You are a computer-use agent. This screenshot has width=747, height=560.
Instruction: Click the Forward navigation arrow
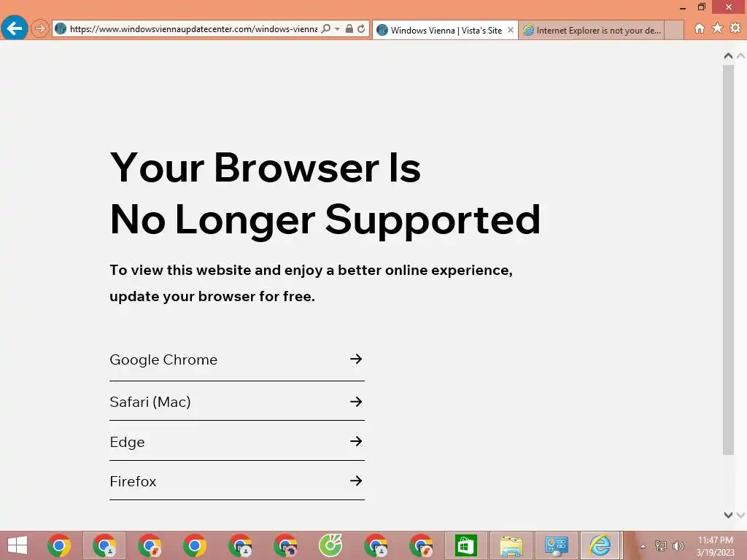[40, 28]
